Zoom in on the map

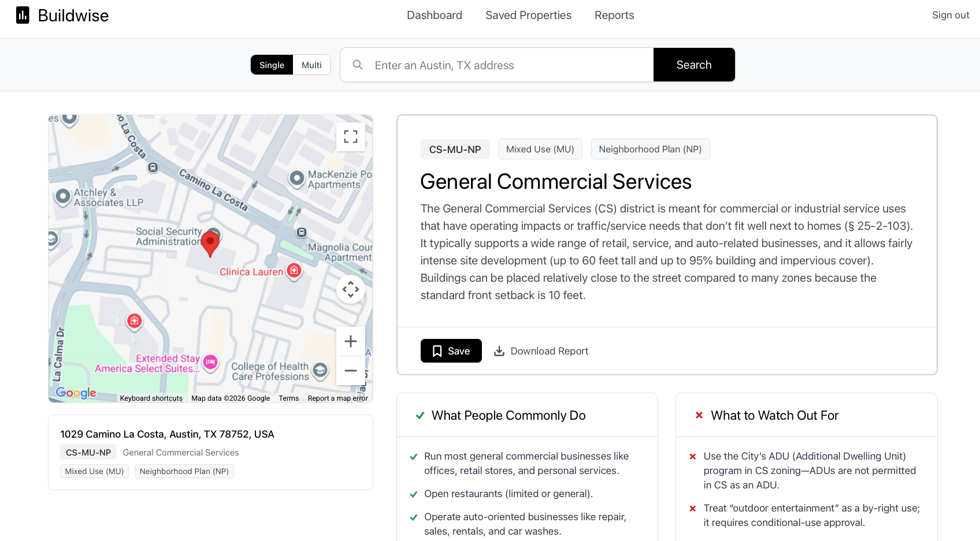(x=350, y=341)
